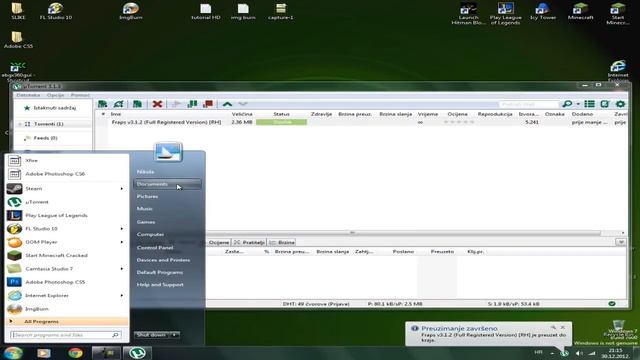Click the Add Torrent toolbar icon
This screenshot has width=640, height=360.
(102, 104)
